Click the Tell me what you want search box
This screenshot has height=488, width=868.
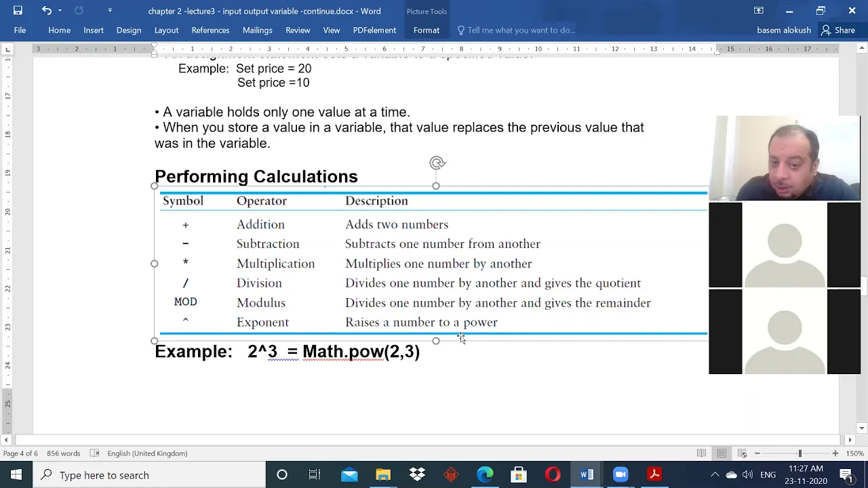(x=515, y=30)
